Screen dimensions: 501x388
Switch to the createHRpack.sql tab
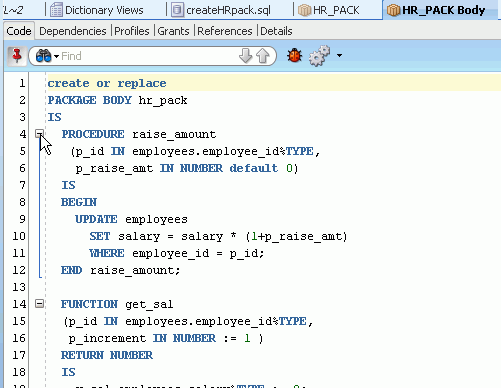click(222, 10)
